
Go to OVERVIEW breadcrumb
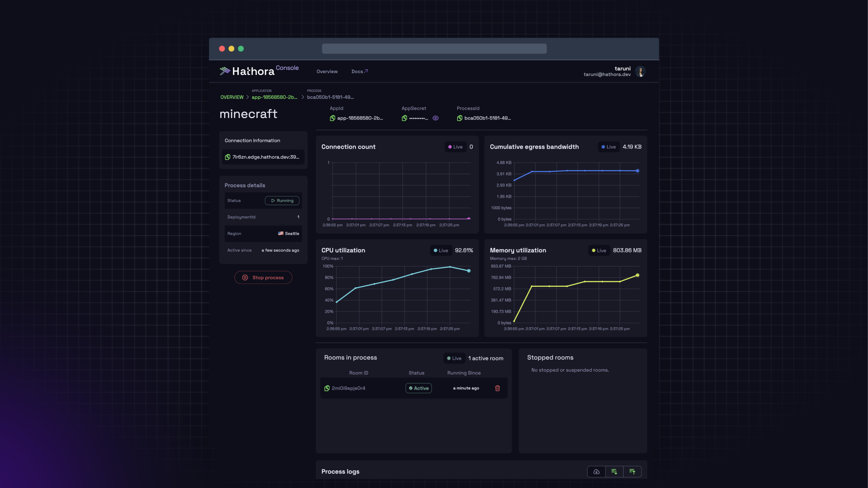click(232, 97)
